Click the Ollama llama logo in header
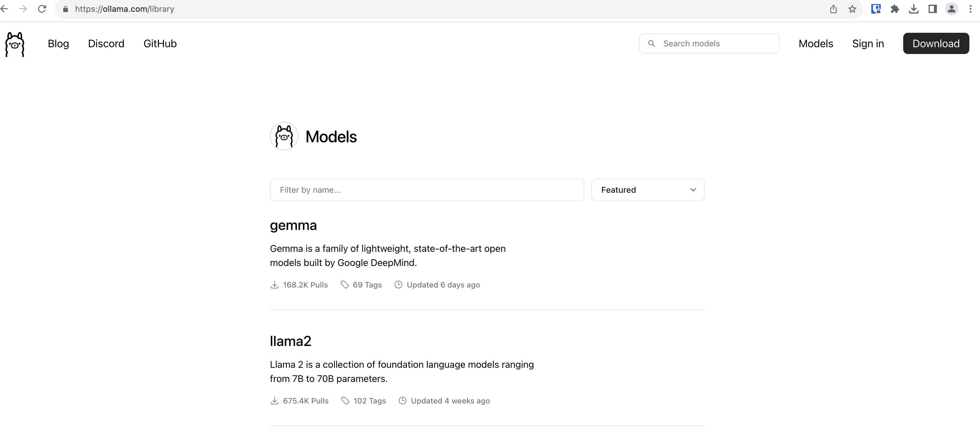This screenshot has height=428, width=980. (x=15, y=44)
